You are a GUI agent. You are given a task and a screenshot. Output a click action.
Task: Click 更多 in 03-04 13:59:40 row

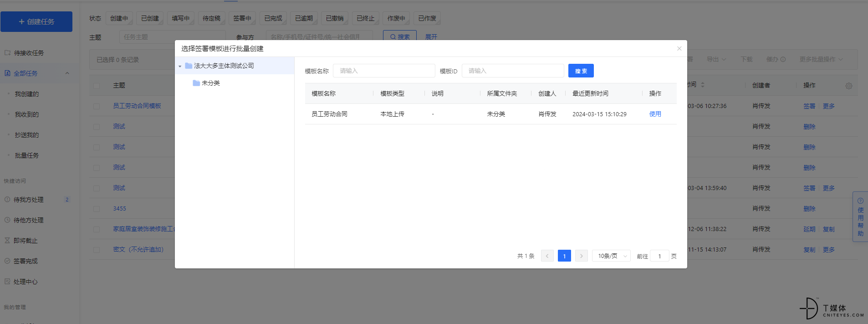pyautogui.click(x=828, y=188)
